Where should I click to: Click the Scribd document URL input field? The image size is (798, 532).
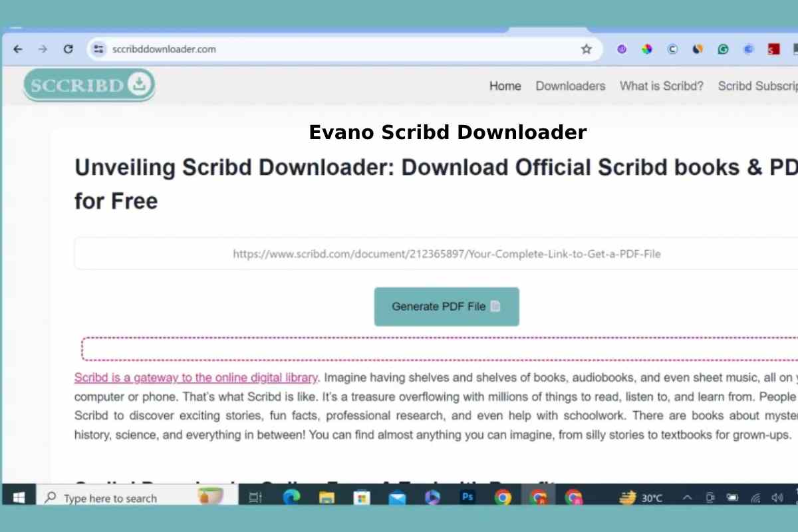pyautogui.click(x=436, y=253)
